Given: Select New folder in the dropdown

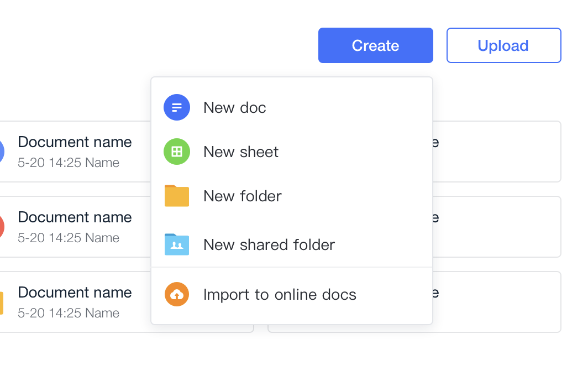Looking at the screenshot, I should pyautogui.click(x=292, y=196).
